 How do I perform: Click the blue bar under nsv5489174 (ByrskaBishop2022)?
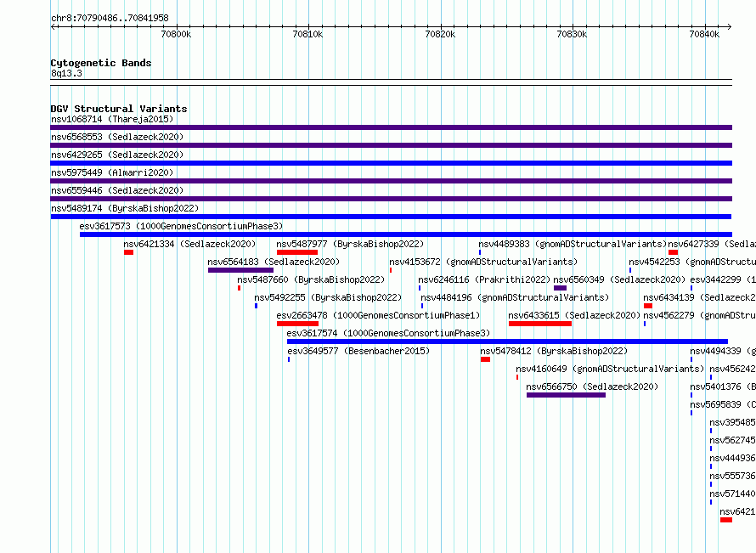[391, 217]
